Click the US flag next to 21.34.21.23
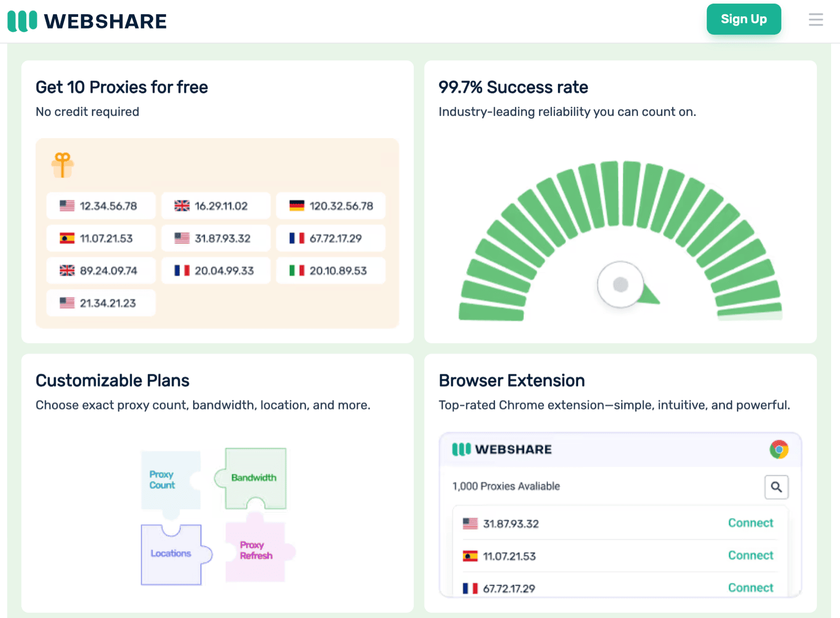Screen dimensions: 840x618 (67, 303)
